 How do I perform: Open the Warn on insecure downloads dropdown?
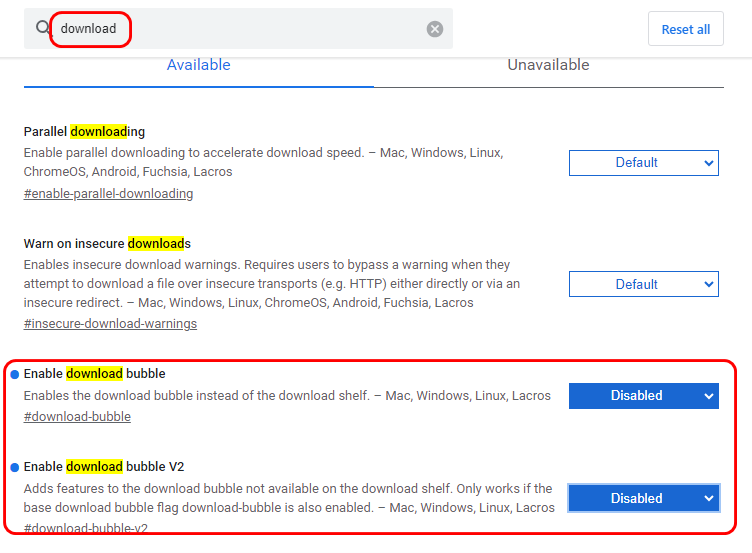(644, 284)
